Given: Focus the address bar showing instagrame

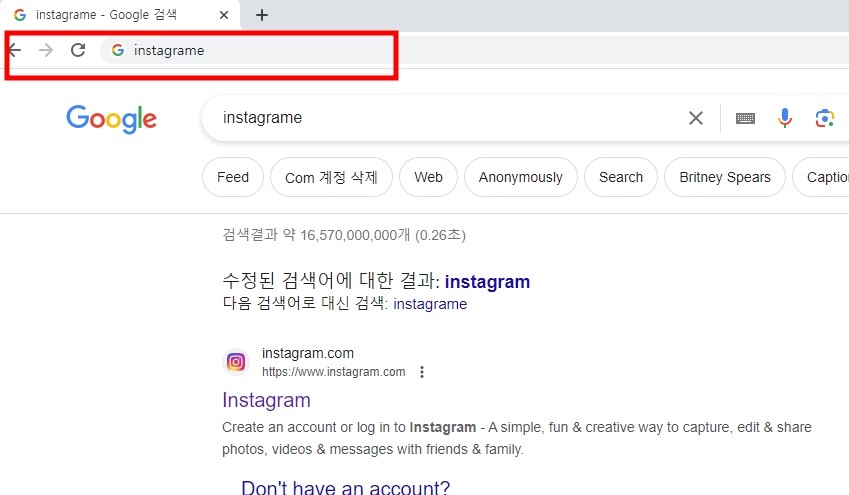Looking at the screenshot, I should [x=474, y=50].
